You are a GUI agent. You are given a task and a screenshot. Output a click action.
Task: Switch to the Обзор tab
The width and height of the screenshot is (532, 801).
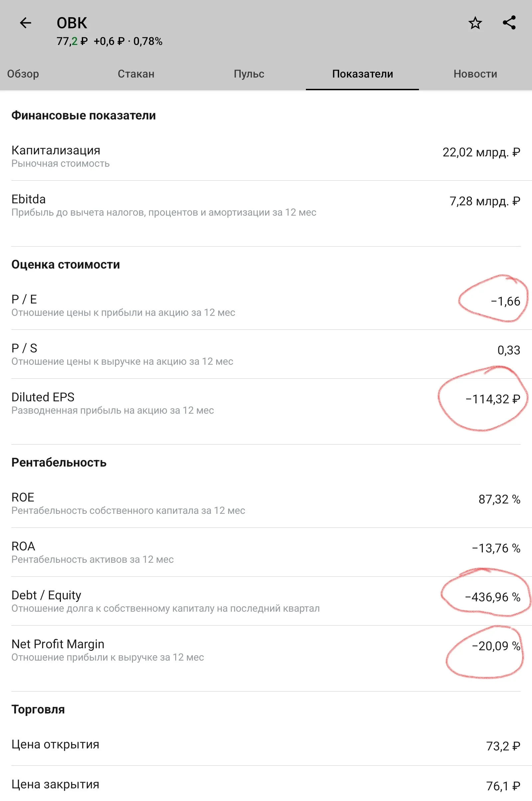coord(23,74)
